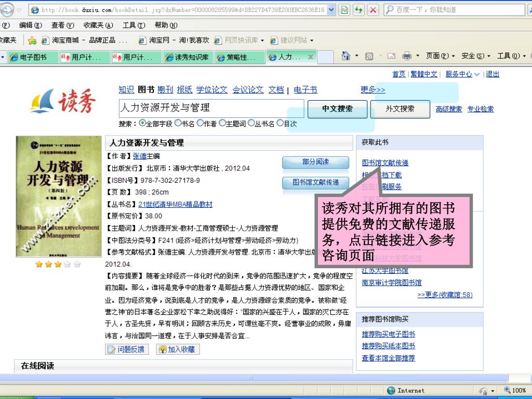This screenshot has width=532, height=399.
Task: Select 丛书名 search radio button
Action: point(251,123)
